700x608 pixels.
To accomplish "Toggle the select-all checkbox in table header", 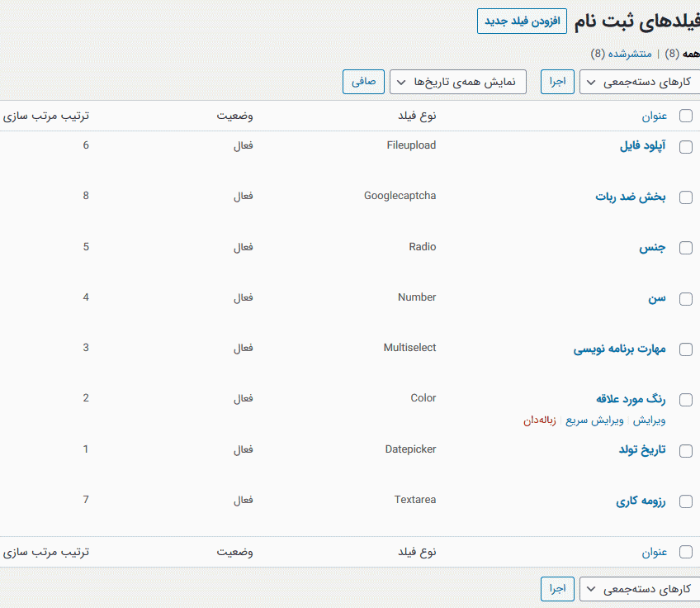I will (686, 116).
